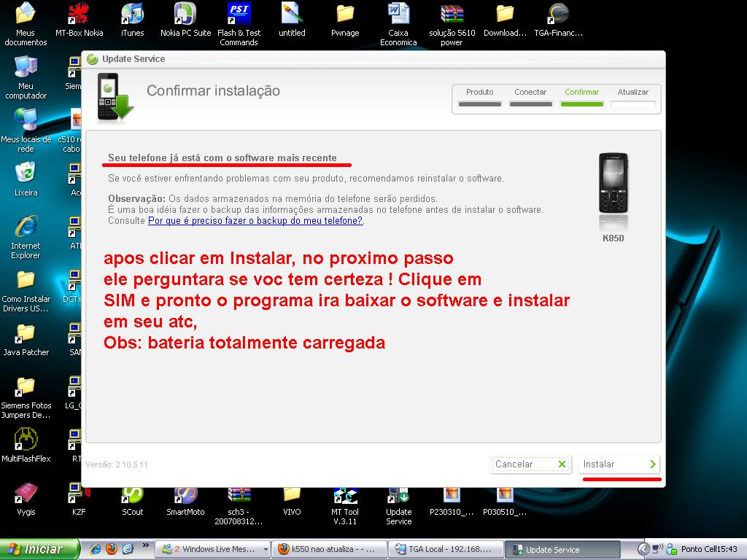The width and height of the screenshot is (747, 560).
Task: Expand the quick launch overflow chevron
Action: pyautogui.click(x=145, y=545)
